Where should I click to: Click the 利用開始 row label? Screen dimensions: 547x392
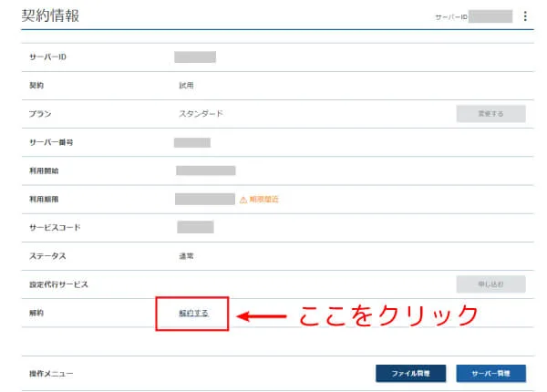(x=44, y=170)
